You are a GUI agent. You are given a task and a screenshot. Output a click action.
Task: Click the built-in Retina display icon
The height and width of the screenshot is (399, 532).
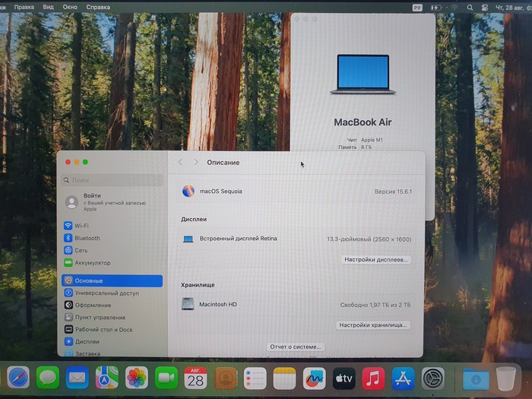pos(188,239)
